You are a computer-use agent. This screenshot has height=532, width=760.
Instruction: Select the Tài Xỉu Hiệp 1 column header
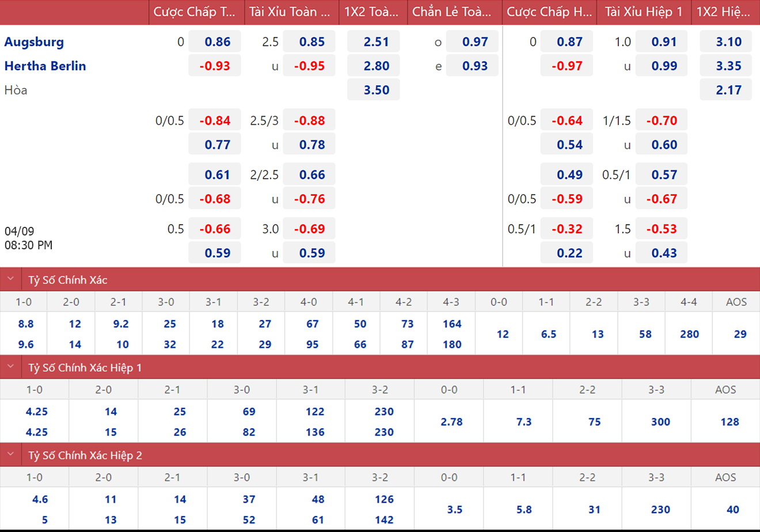(643, 12)
